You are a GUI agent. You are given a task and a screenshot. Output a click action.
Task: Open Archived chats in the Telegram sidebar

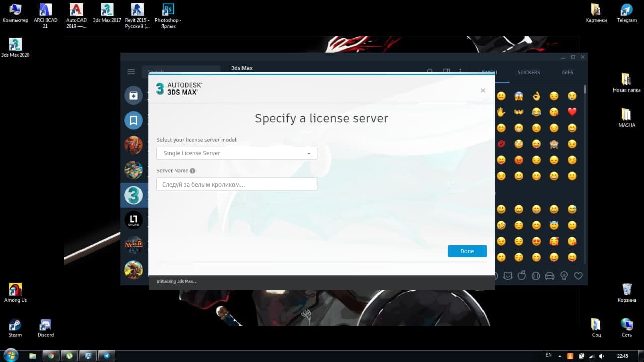coord(133,96)
